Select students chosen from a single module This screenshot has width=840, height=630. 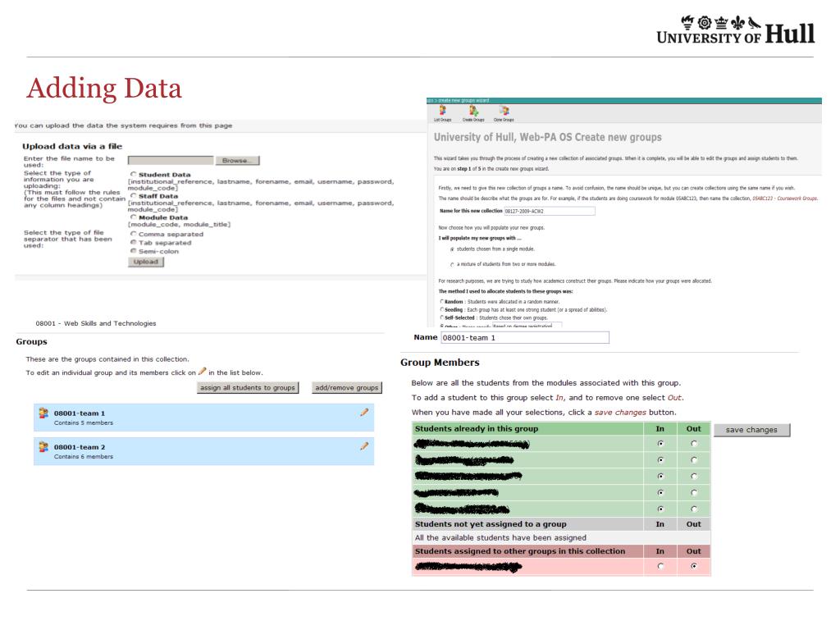(x=452, y=249)
